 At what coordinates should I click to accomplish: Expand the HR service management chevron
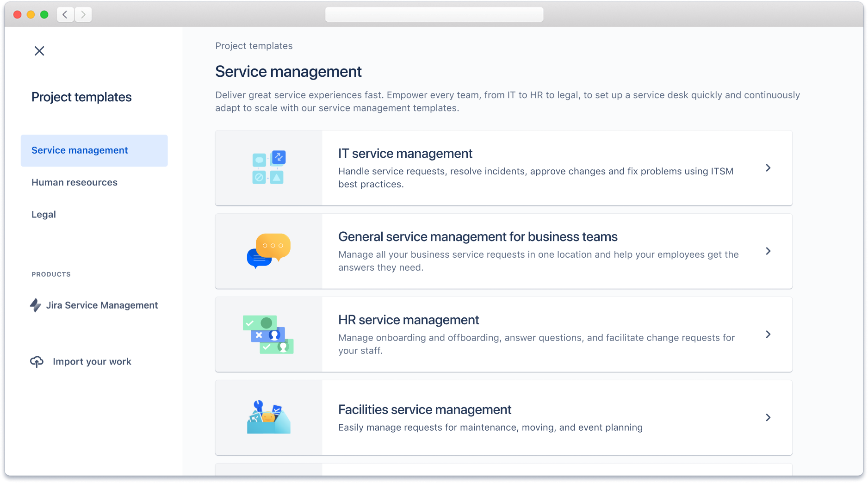tap(768, 334)
